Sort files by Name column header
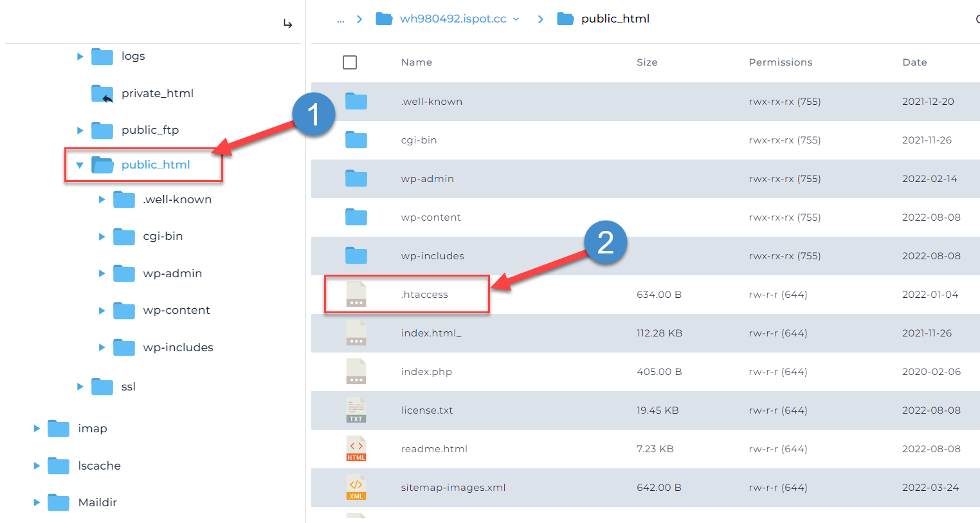Viewport: 980px width, 523px height. click(416, 62)
